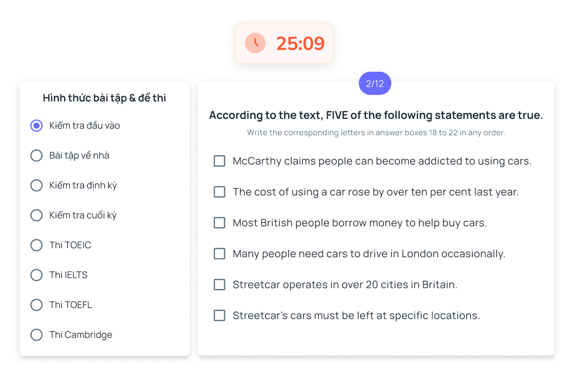The height and width of the screenshot is (392, 573).
Task: Select Kiểm tra định kỳ exam type
Action: pyautogui.click(x=36, y=185)
